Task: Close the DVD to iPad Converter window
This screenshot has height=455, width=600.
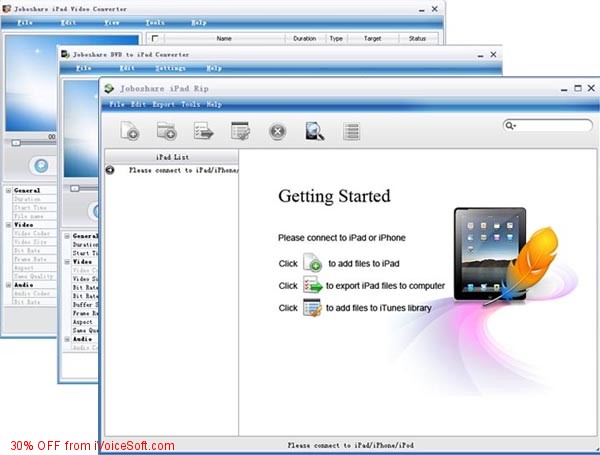Action: (x=493, y=54)
